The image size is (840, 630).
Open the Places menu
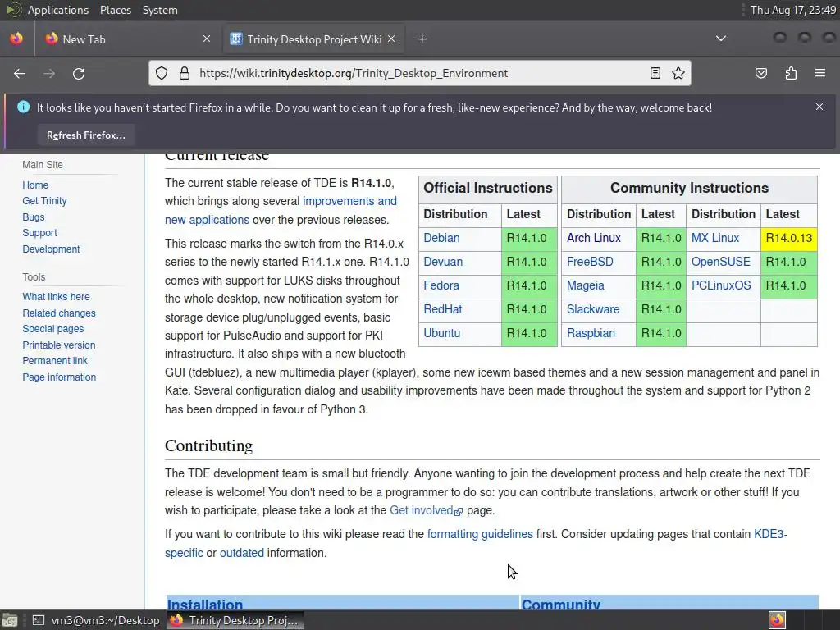115,10
